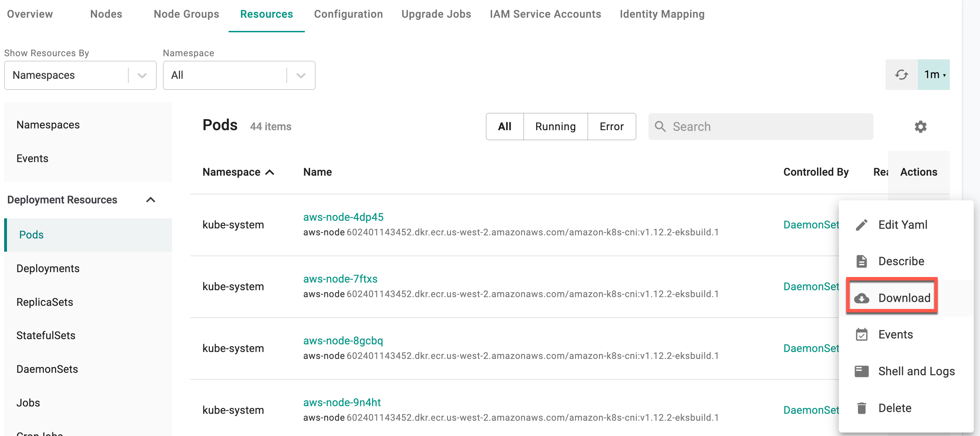
Task: Click the terminal icon for Shell and Logs
Action: pyautogui.click(x=861, y=371)
